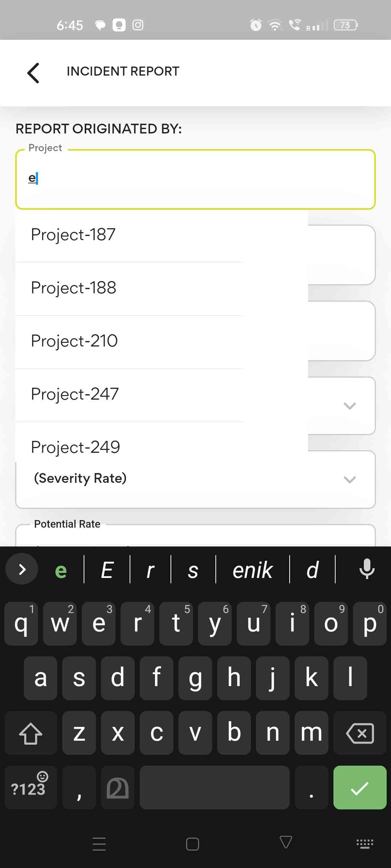Tap the sticker key beside the comma
Viewport: 391px width, 868px height.
pyautogui.click(x=118, y=788)
